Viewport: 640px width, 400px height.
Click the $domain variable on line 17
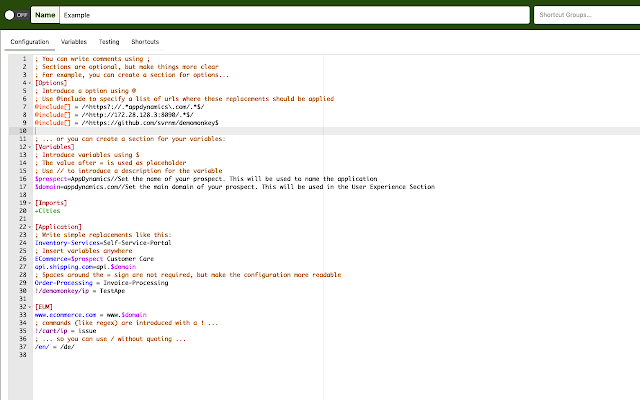47,187
